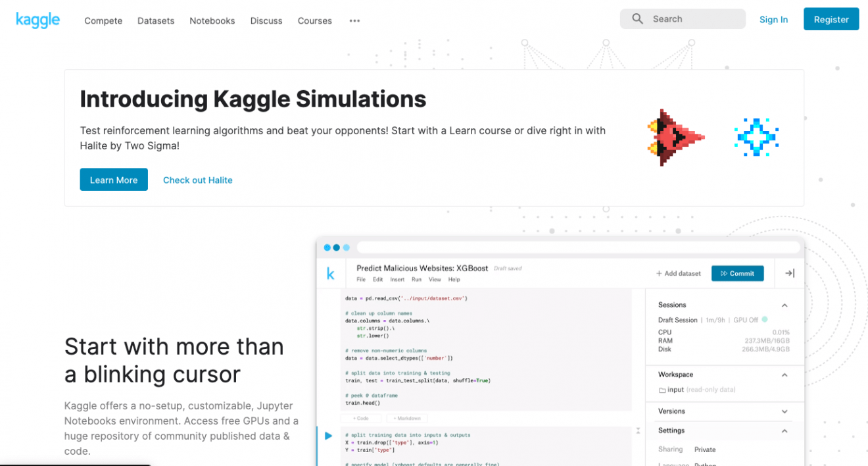Click the Commit button
Image resolution: width=868 pixels, height=466 pixels.
coord(738,273)
